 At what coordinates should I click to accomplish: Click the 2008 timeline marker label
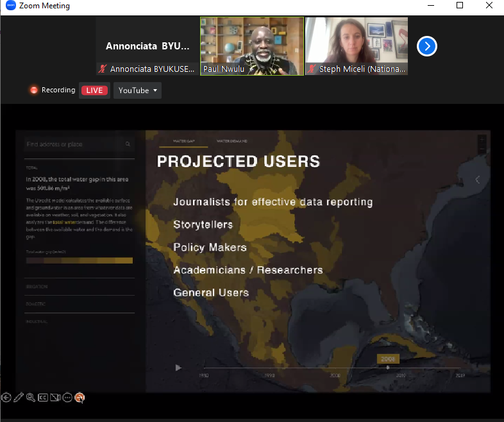click(x=388, y=359)
